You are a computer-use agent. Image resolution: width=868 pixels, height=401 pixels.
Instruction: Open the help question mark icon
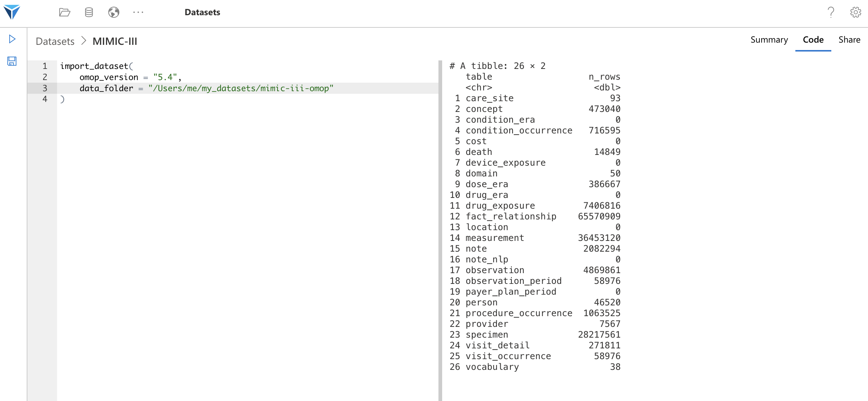pyautogui.click(x=831, y=12)
